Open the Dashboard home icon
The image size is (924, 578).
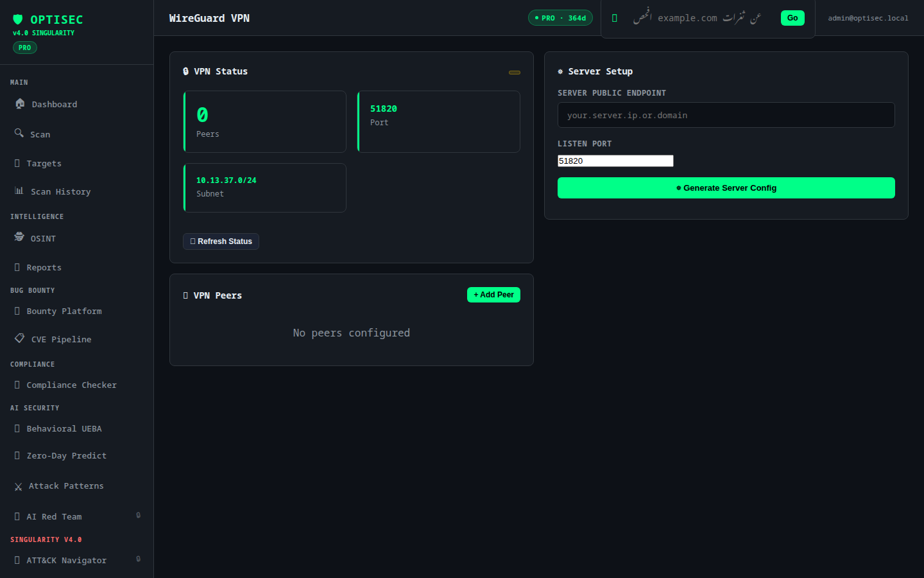tap(20, 103)
